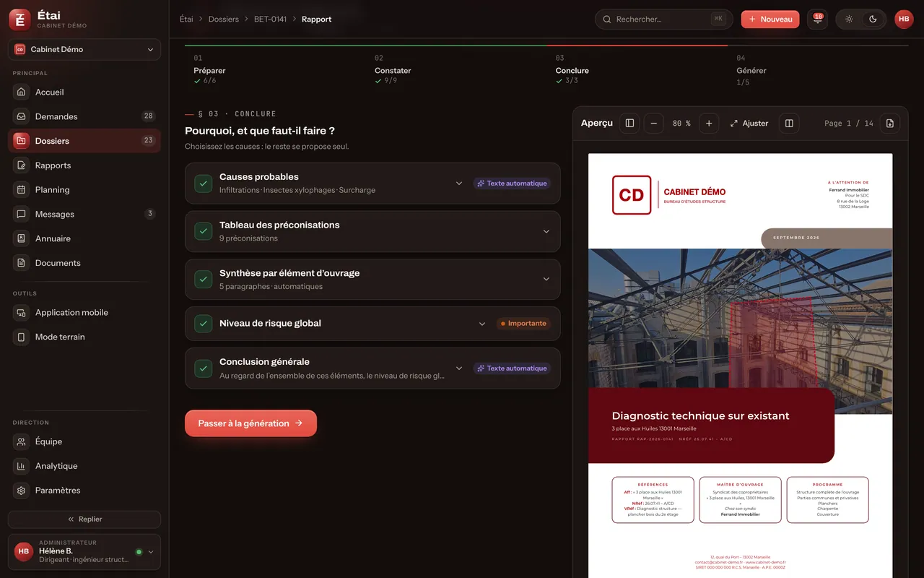
Task: Focus the Rechercher search field
Action: (x=663, y=20)
